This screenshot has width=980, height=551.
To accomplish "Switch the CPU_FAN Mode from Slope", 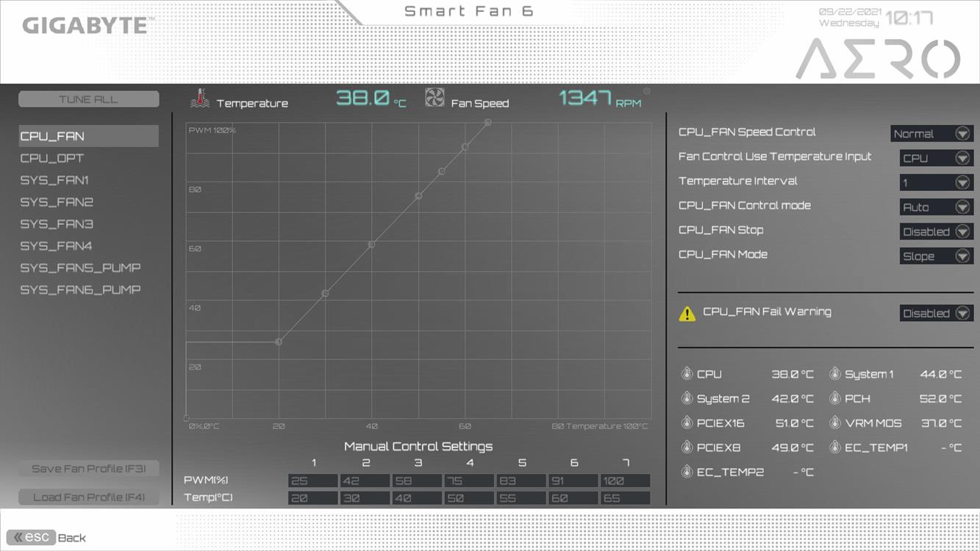I will click(x=936, y=256).
